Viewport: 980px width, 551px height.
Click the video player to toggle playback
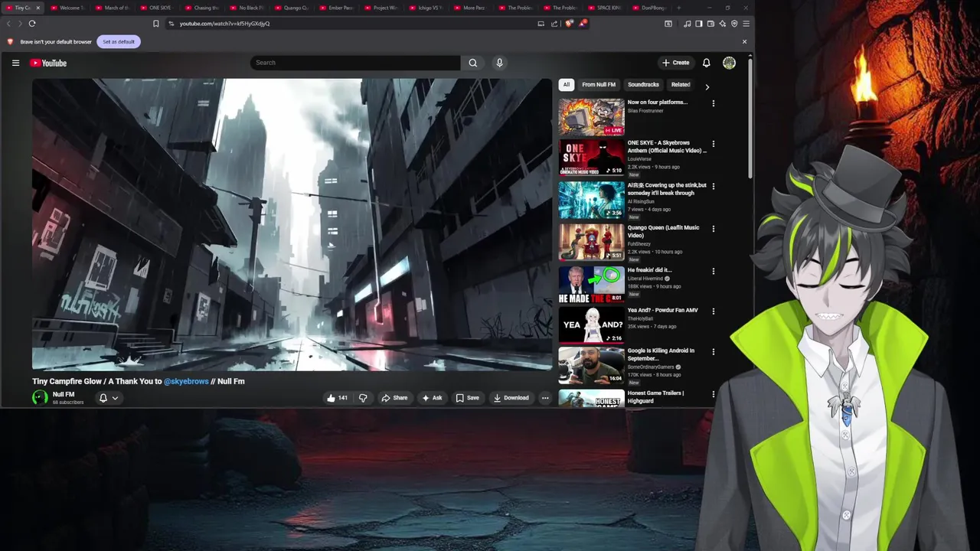click(292, 224)
